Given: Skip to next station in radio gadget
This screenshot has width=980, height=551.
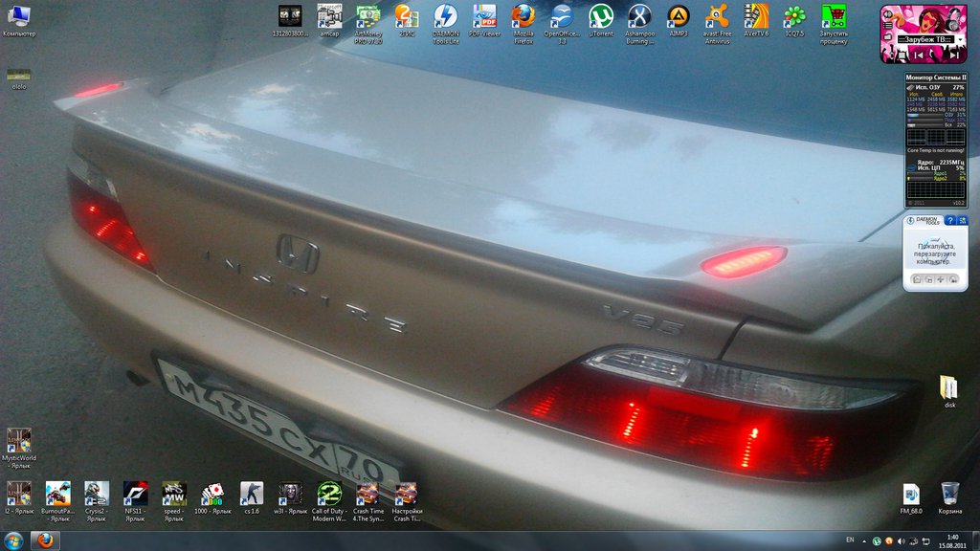Looking at the screenshot, I should point(954,55).
